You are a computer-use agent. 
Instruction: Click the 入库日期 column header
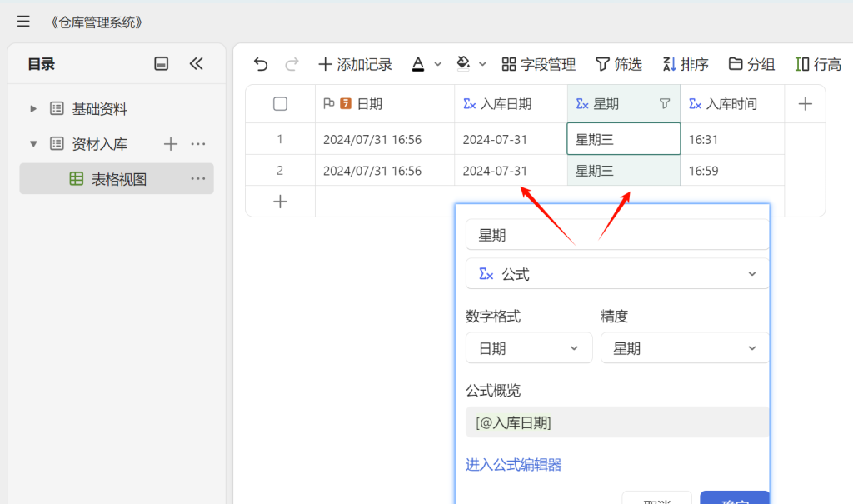(511, 104)
